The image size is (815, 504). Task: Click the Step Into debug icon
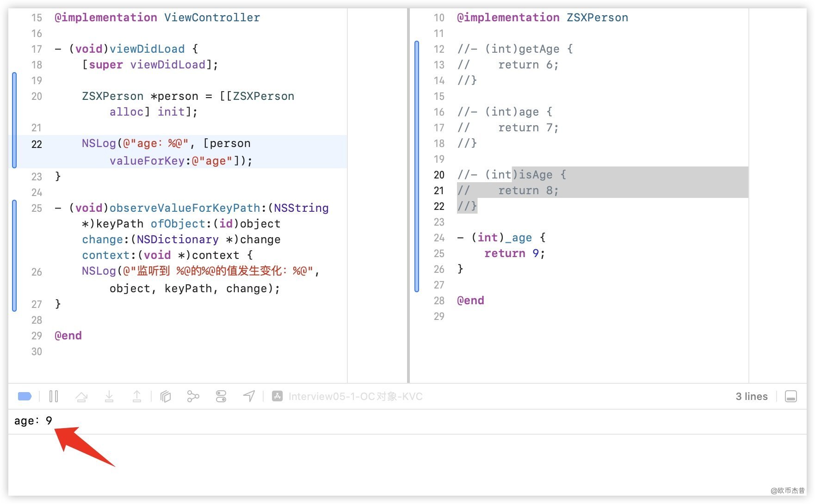[109, 396]
